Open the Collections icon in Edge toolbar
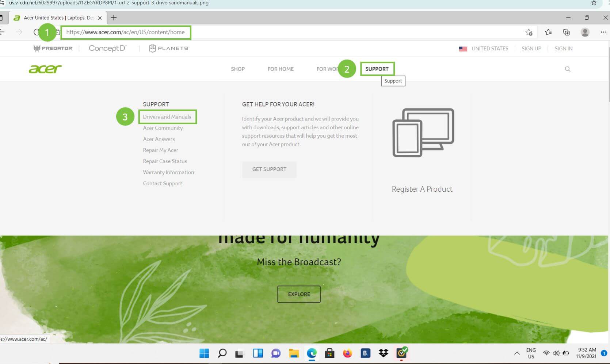This screenshot has width=610, height=364. (566, 32)
